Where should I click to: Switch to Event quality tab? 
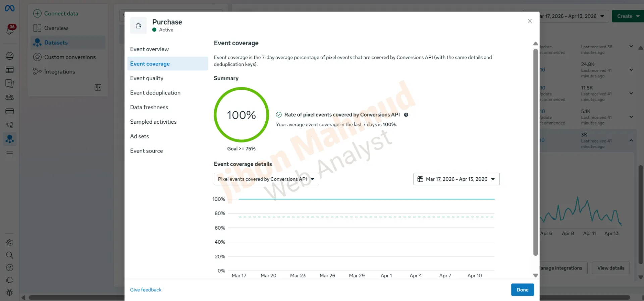point(147,78)
